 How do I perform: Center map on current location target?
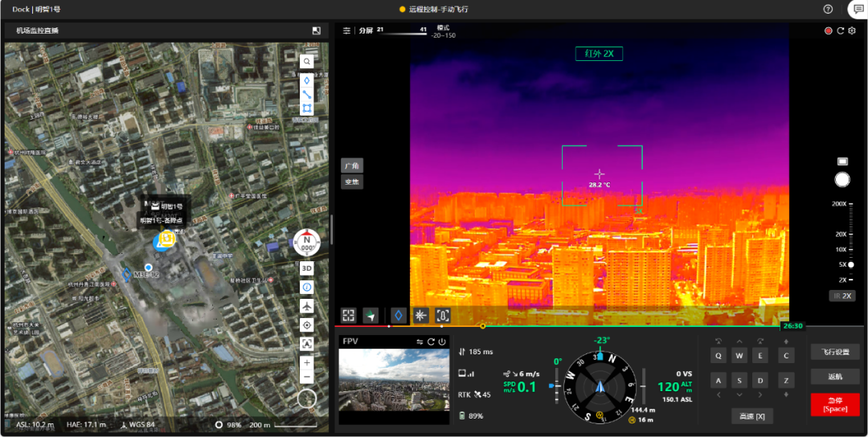pos(307,325)
